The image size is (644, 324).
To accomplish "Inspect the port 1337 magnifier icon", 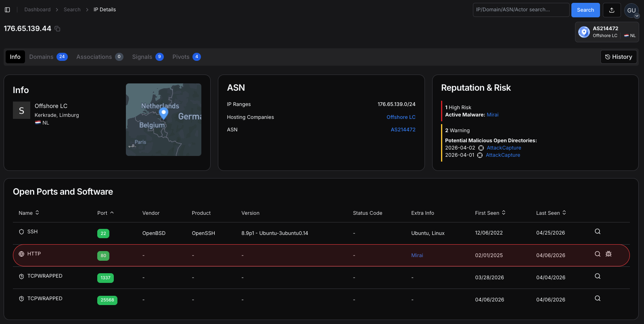I will pyautogui.click(x=598, y=276).
